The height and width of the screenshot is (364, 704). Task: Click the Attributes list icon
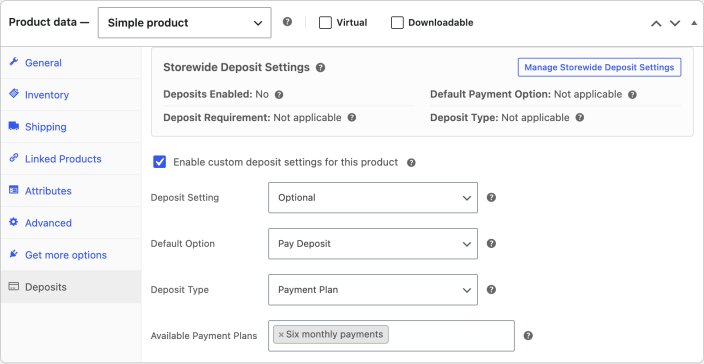pos(13,190)
